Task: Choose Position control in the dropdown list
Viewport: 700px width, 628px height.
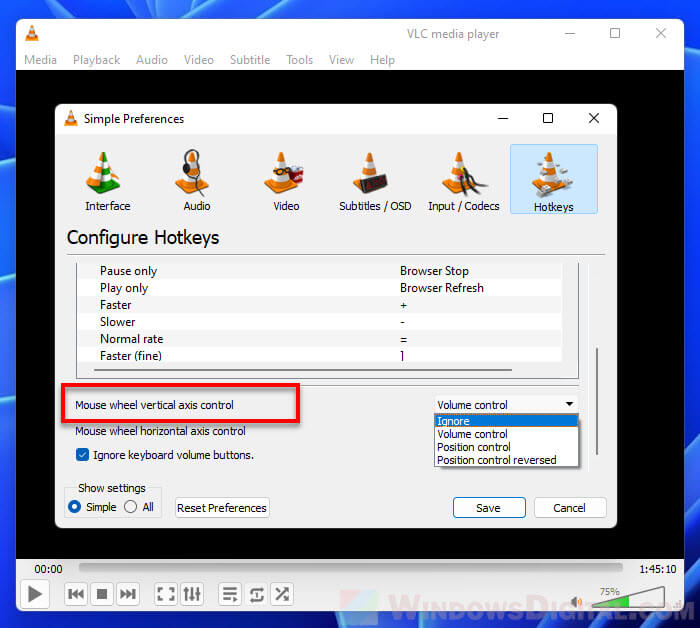Action: (506, 447)
